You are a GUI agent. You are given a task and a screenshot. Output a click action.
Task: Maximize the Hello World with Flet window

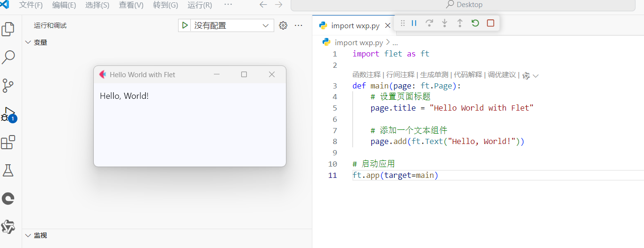point(244,74)
